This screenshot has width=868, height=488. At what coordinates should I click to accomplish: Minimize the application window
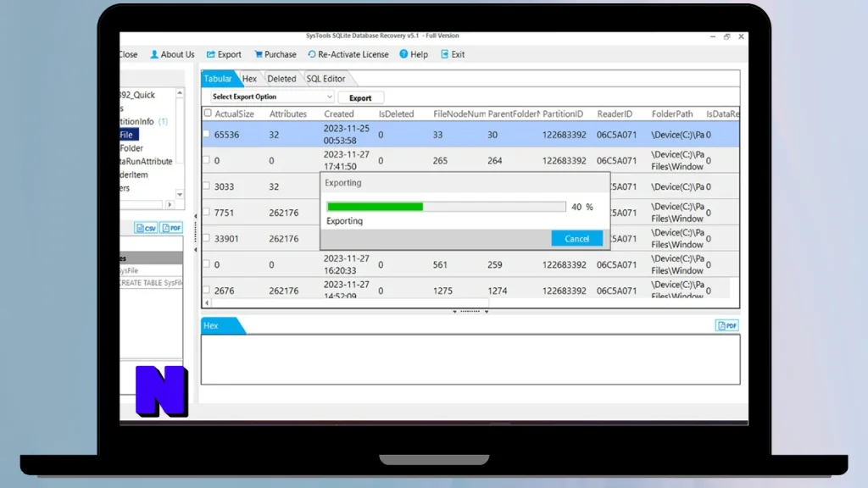tap(712, 36)
